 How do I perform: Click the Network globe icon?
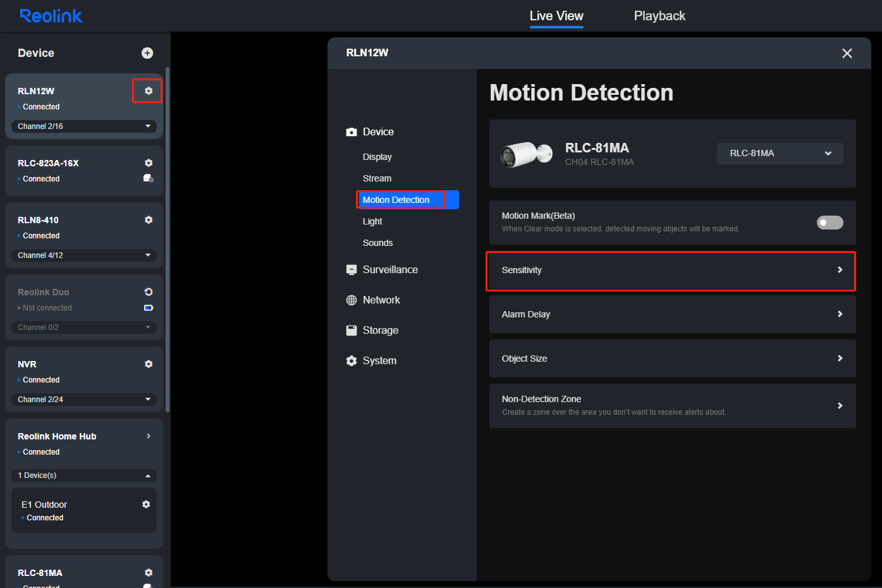pos(352,300)
